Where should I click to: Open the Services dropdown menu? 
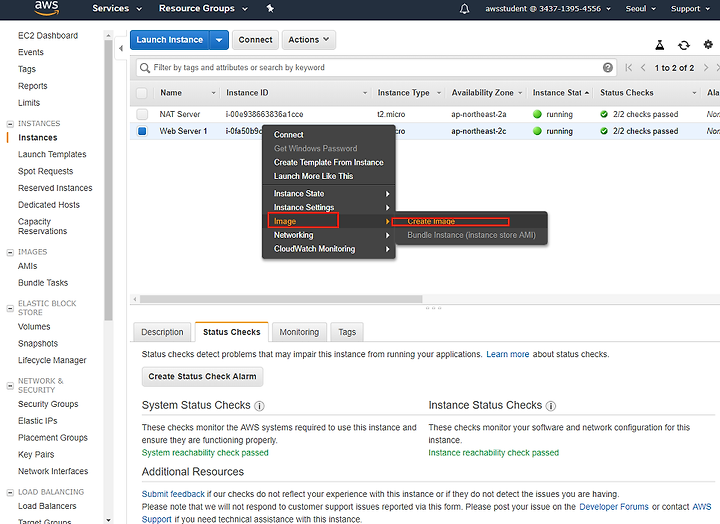coord(117,8)
